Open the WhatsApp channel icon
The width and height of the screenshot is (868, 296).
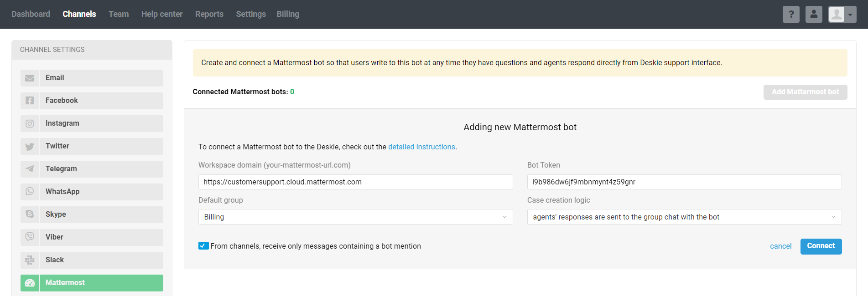click(30, 192)
